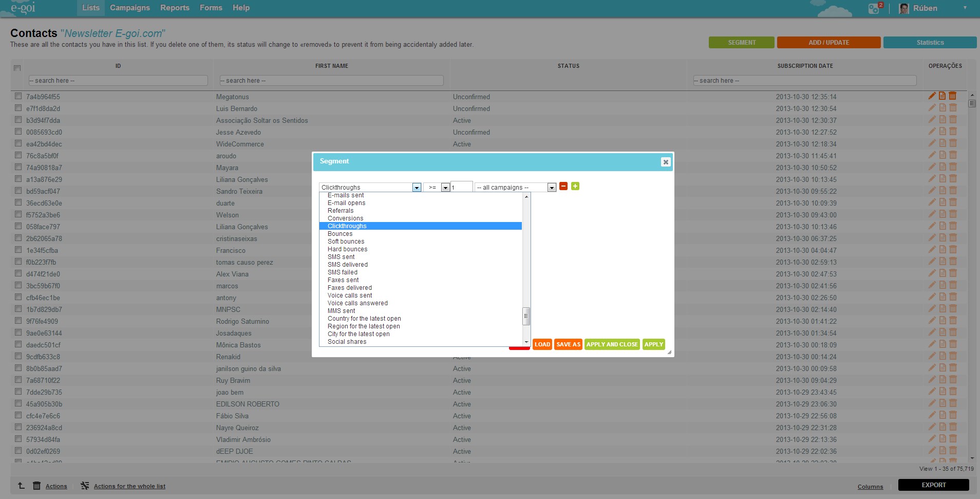
Task: Click the red remove condition minus icon
Action: pyautogui.click(x=563, y=187)
